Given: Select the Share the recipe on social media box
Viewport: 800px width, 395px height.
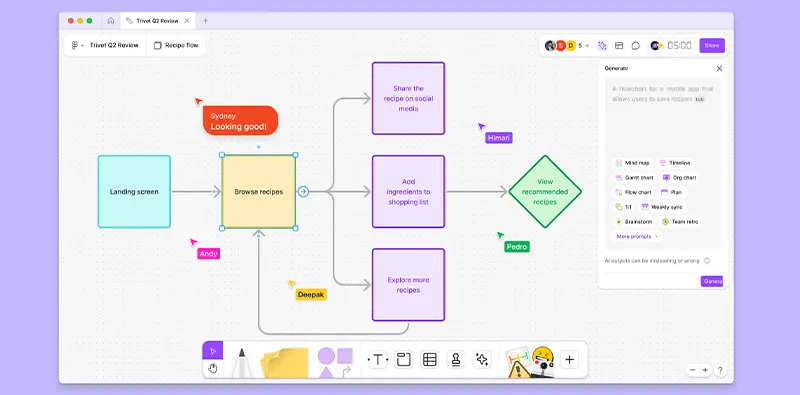Looking at the screenshot, I should click(x=408, y=98).
